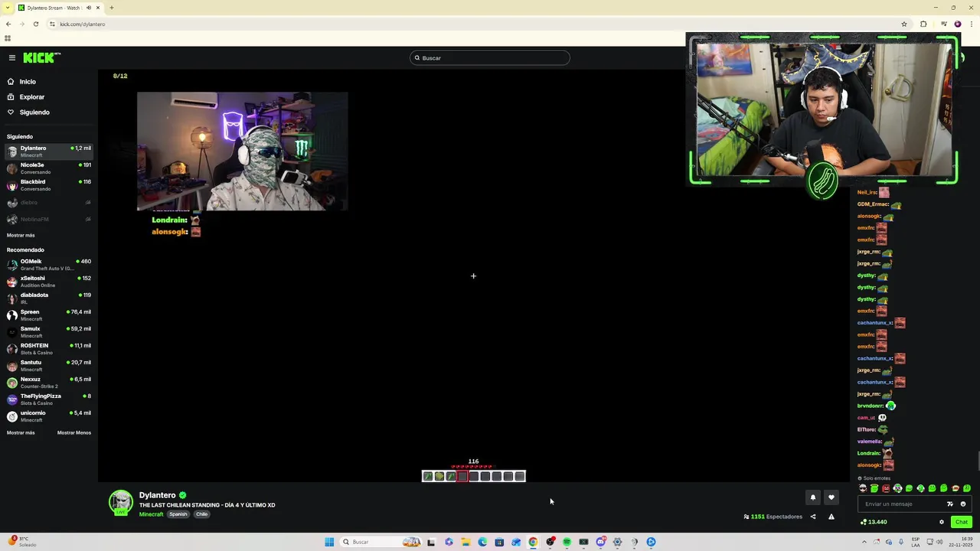Open Santutu recommended channel
The height and width of the screenshot is (551, 980).
click(49, 366)
